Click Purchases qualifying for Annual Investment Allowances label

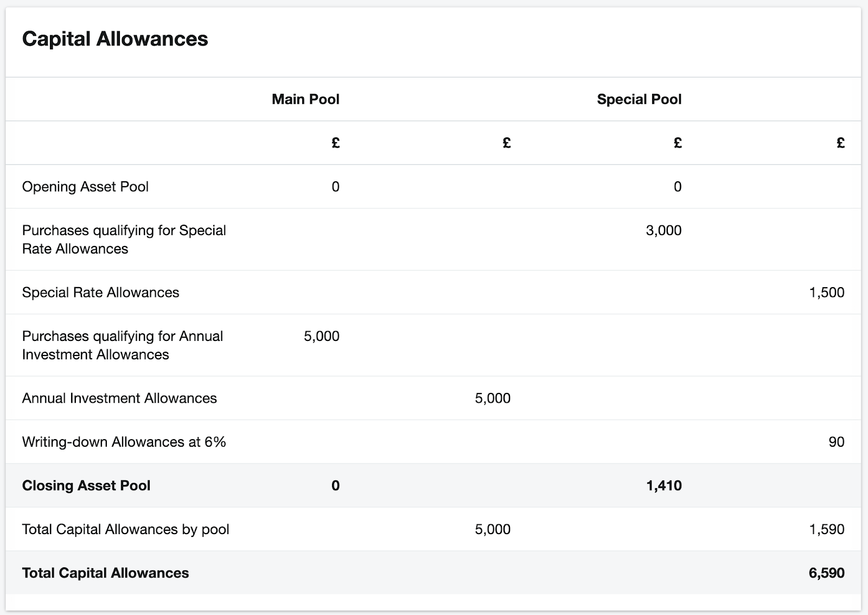[122, 346]
